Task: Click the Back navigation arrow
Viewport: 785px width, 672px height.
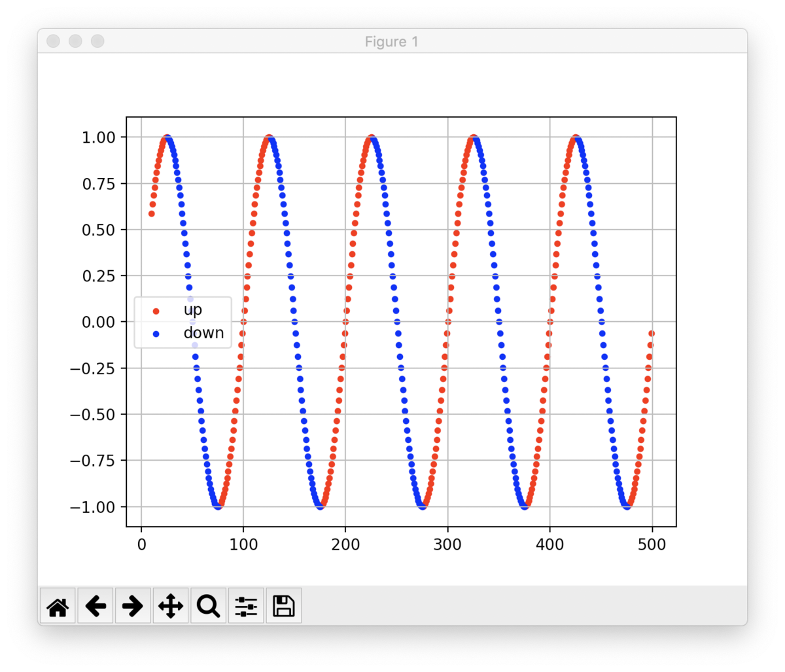Action: click(96, 606)
